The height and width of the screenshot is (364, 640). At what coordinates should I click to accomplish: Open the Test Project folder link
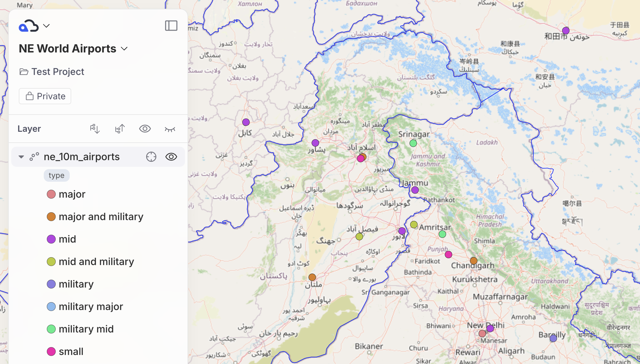(57, 71)
